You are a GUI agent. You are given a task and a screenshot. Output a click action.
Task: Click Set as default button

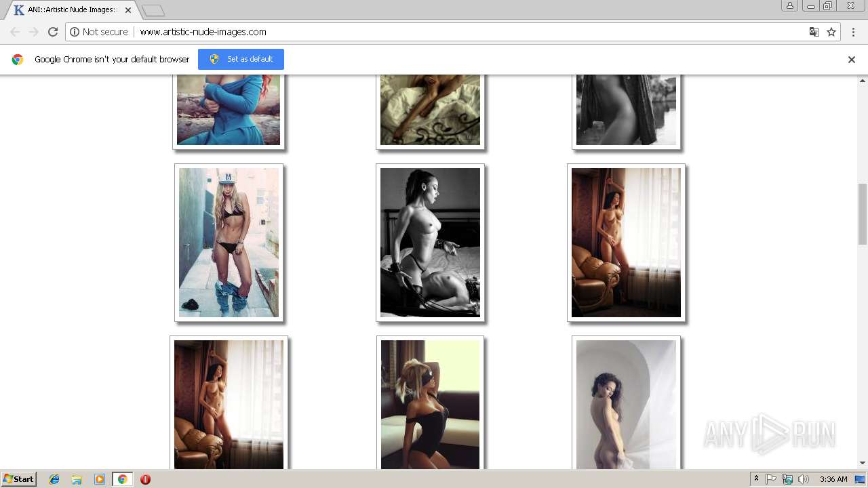point(241,59)
